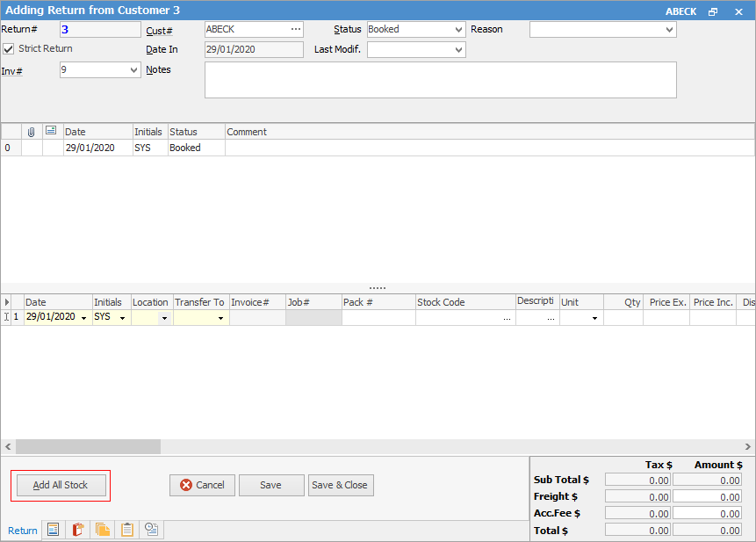Expand the Inv# dropdown
Image resolution: width=756 pixels, height=542 pixels.
click(134, 70)
